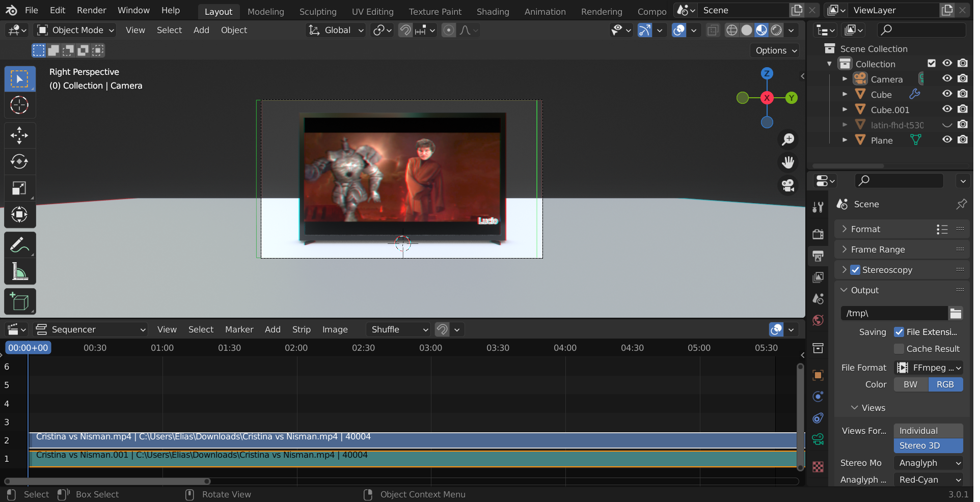Image resolution: width=980 pixels, height=502 pixels.
Task: Select the Move tool in the toolbar
Action: point(19,135)
